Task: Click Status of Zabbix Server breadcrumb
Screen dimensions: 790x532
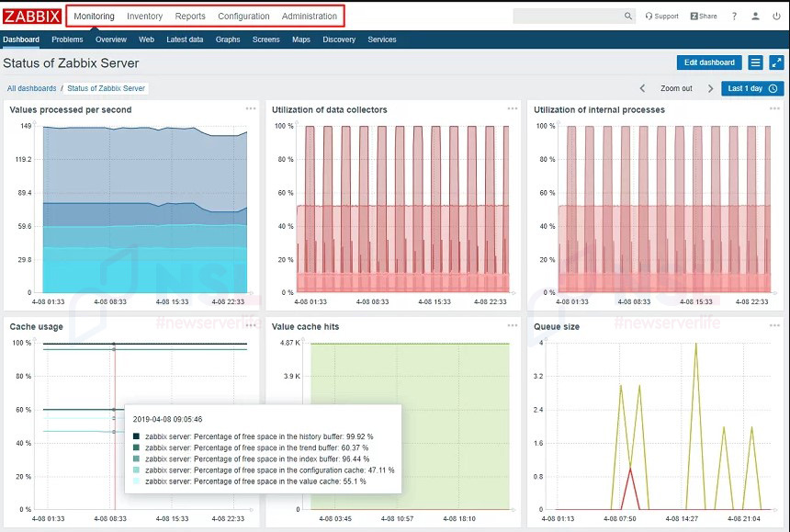Action: click(x=106, y=88)
